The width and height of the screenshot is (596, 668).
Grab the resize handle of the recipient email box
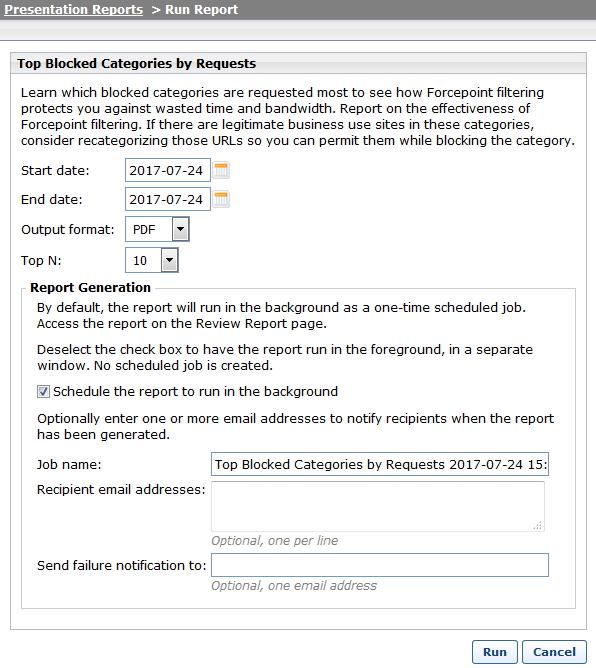coord(538,526)
